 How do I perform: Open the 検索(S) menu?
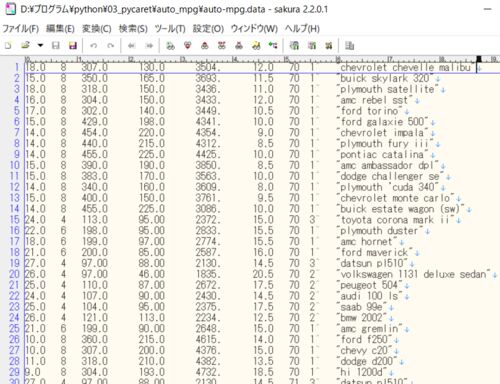tap(133, 29)
